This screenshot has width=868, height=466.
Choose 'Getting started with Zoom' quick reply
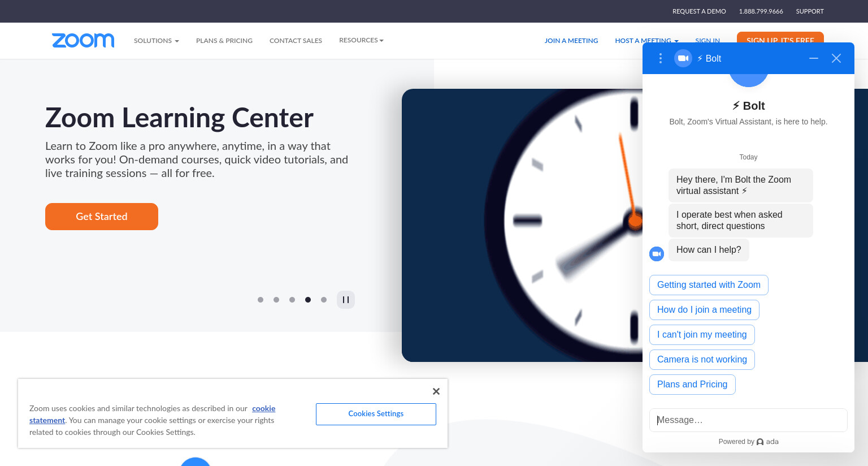click(x=709, y=285)
